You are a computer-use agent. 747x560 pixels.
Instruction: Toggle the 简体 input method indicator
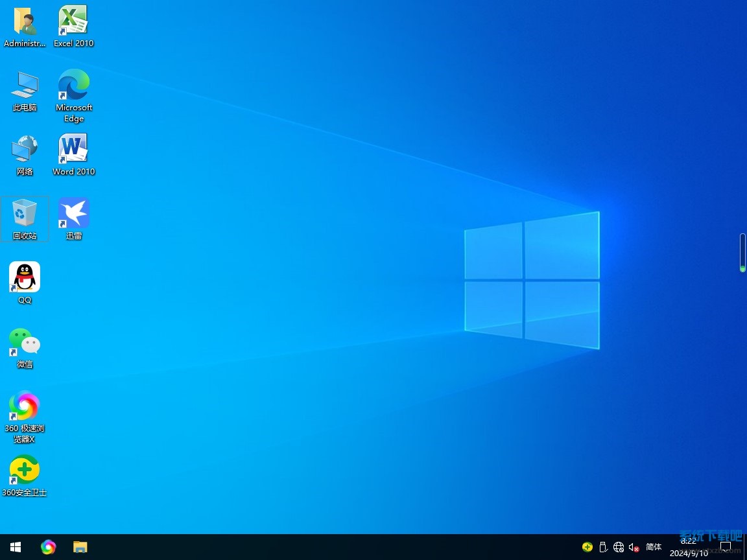click(x=654, y=547)
